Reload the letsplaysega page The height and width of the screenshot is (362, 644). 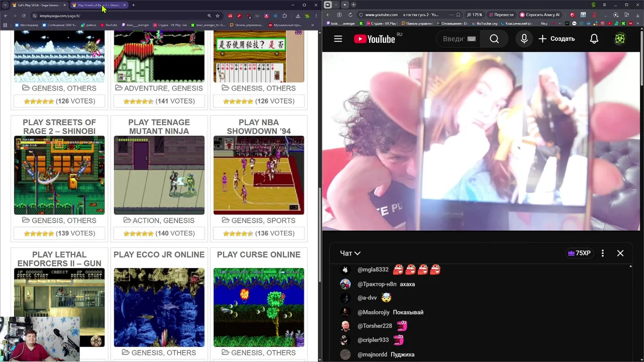(24, 16)
